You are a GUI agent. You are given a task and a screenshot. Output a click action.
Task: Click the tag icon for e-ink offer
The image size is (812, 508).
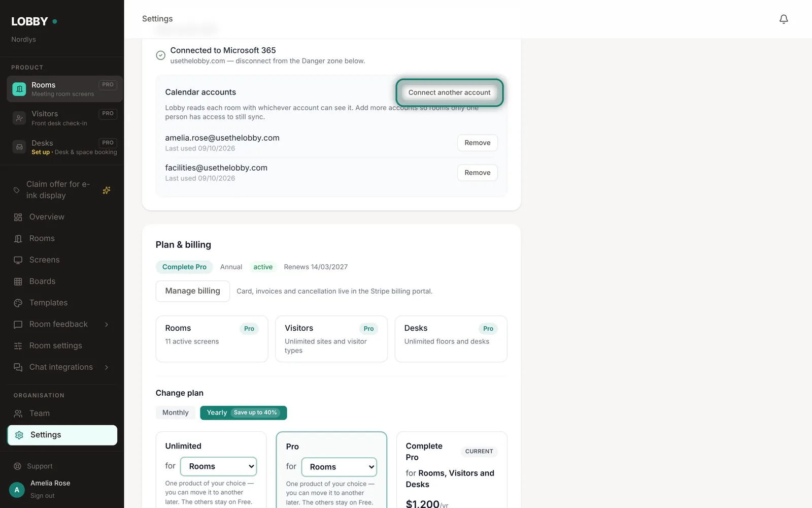click(17, 190)
